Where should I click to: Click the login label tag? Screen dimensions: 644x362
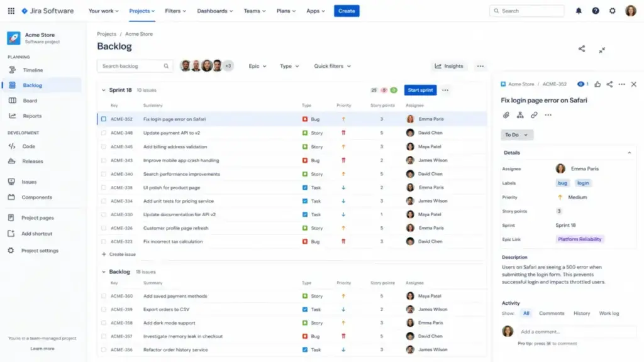pos(583,183)
